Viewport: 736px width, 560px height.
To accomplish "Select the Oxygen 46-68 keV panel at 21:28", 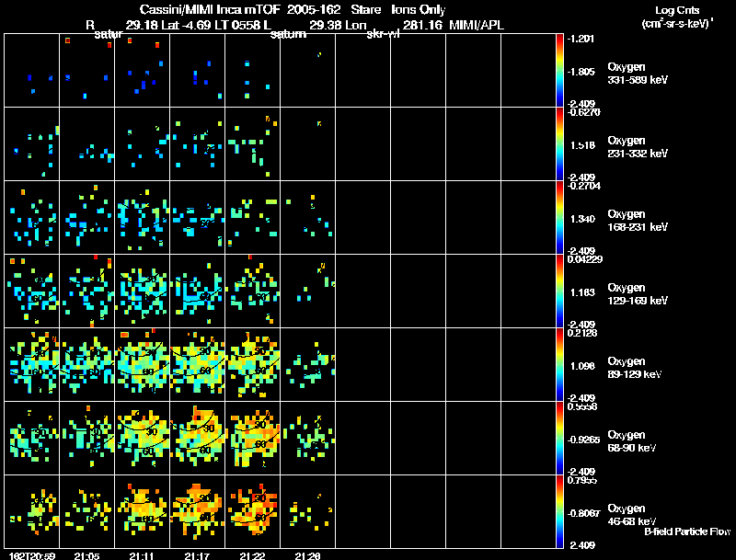I will (x=308, y=511).
